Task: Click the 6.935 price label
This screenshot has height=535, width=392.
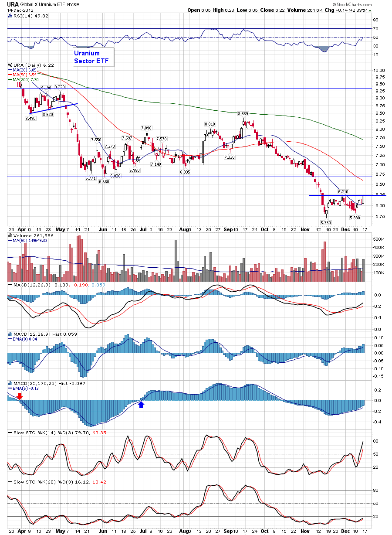Action: 186,173
